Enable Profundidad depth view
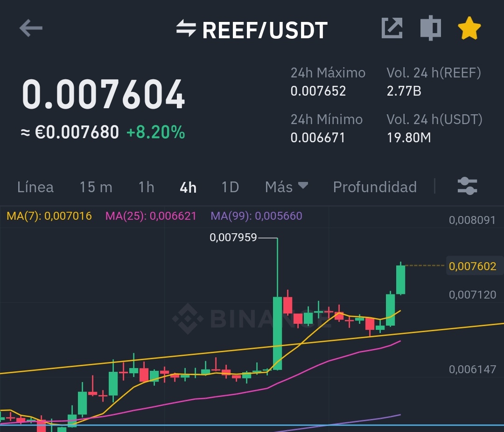 pyautogui.click(x=375, y=187)
